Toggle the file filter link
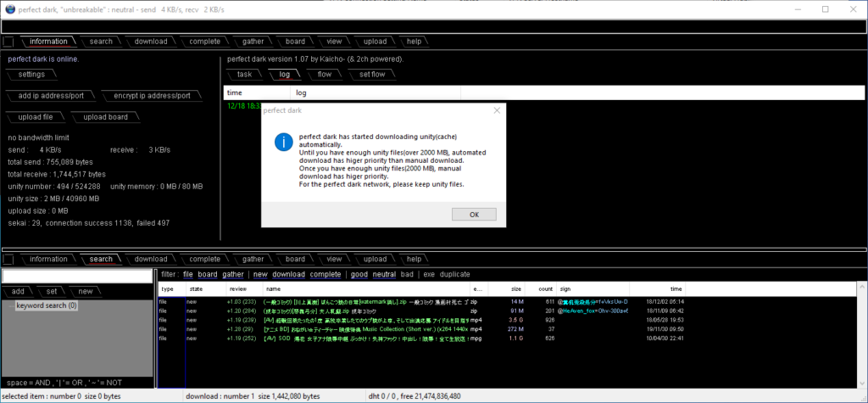This screenshot has height=403, width=868. pyautogui.click(x=187, y=274)
